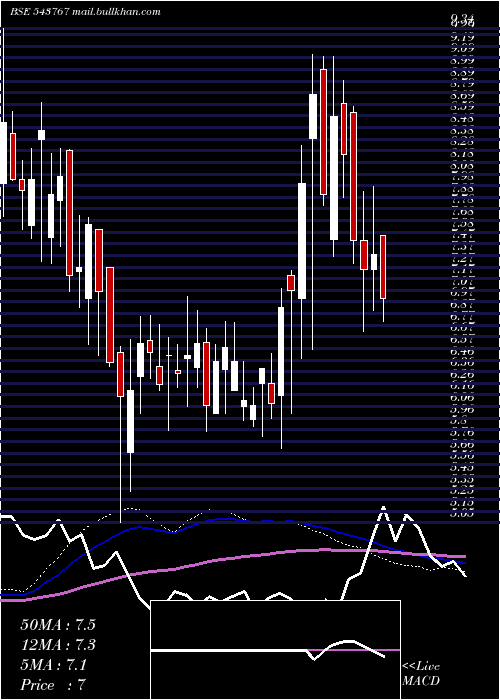Click inside the MACD indicator inset box
The image size is (500, 700).
tap(275, 650)
